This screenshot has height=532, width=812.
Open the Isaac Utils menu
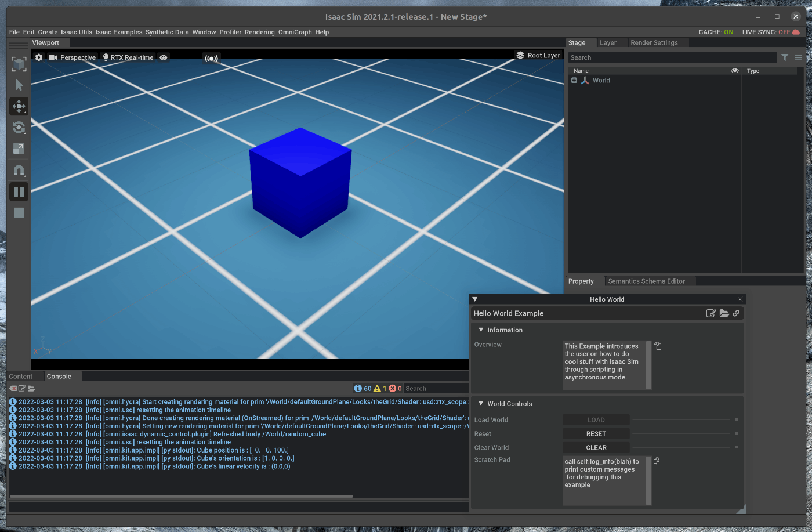click(77, 32)
